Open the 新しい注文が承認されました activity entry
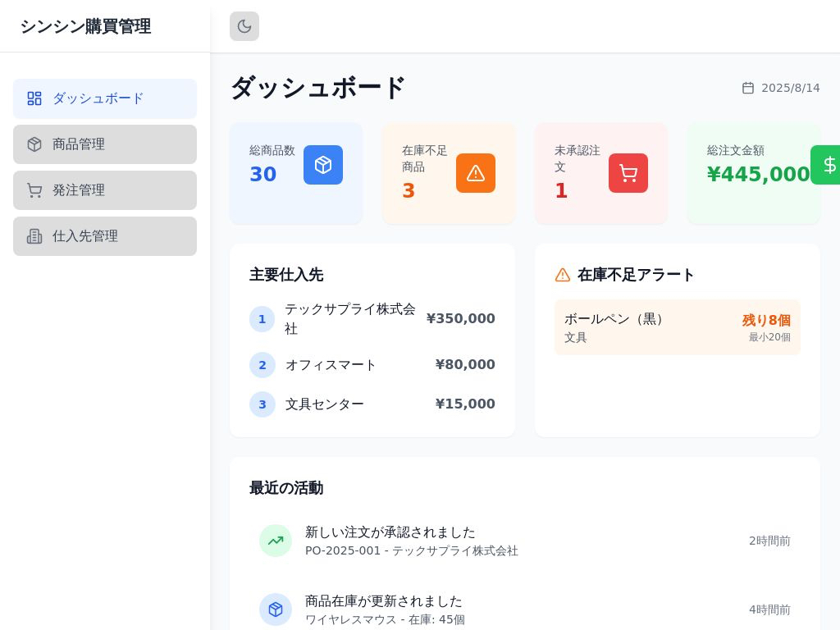The width and height of the screenshot is (840, 630). tap(390, 532)
